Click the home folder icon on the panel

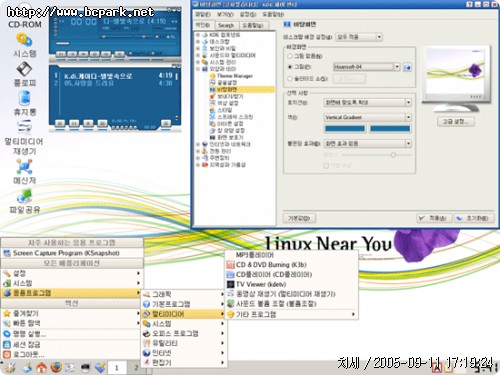pyautogui.click(x=41, y=368)
